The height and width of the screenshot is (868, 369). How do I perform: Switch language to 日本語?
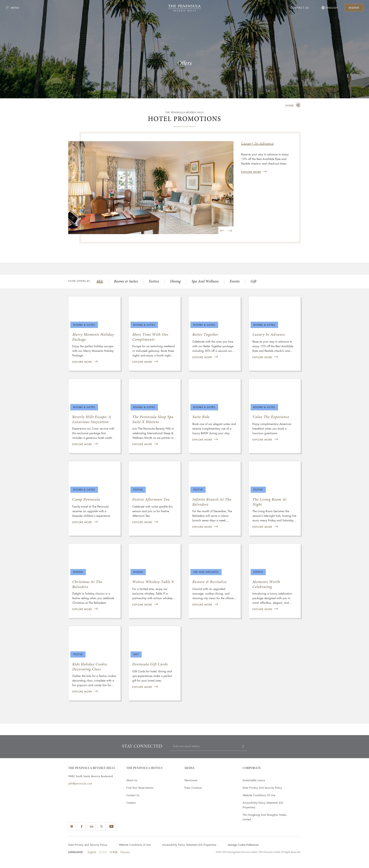tap(113, 852)
